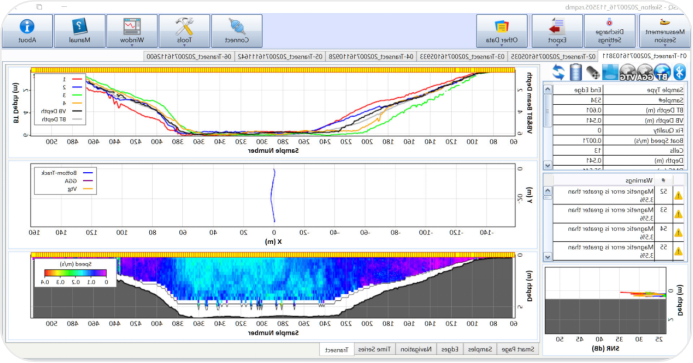Open the Smart Page bottom tab

[x=518, y=349]
